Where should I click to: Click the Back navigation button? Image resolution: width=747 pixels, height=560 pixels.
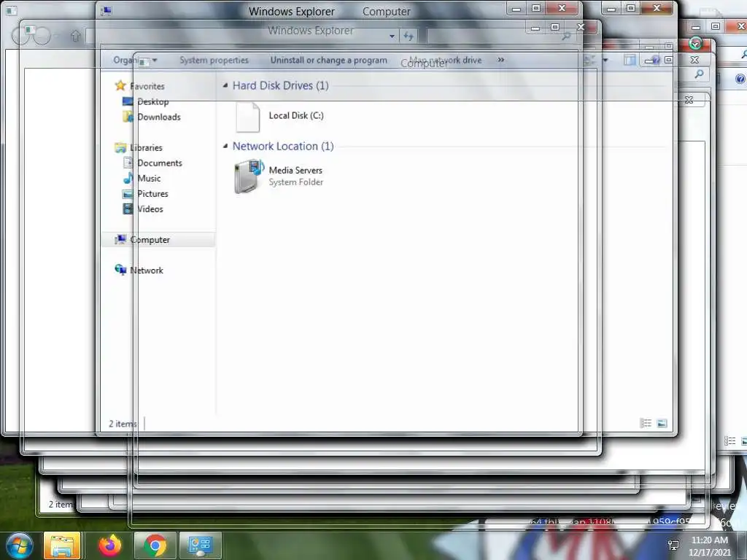click(20, 35)
